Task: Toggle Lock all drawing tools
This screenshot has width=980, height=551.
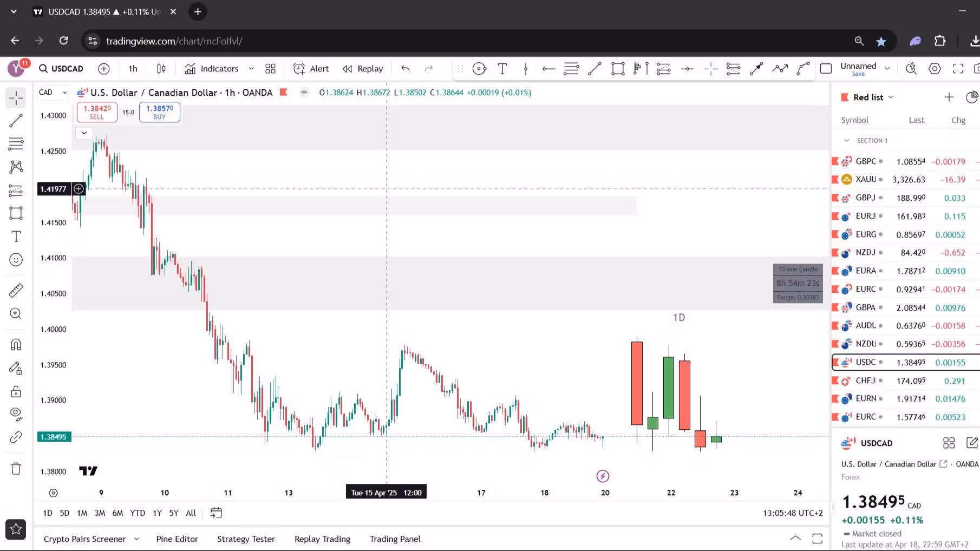Action: pos(16,391)
